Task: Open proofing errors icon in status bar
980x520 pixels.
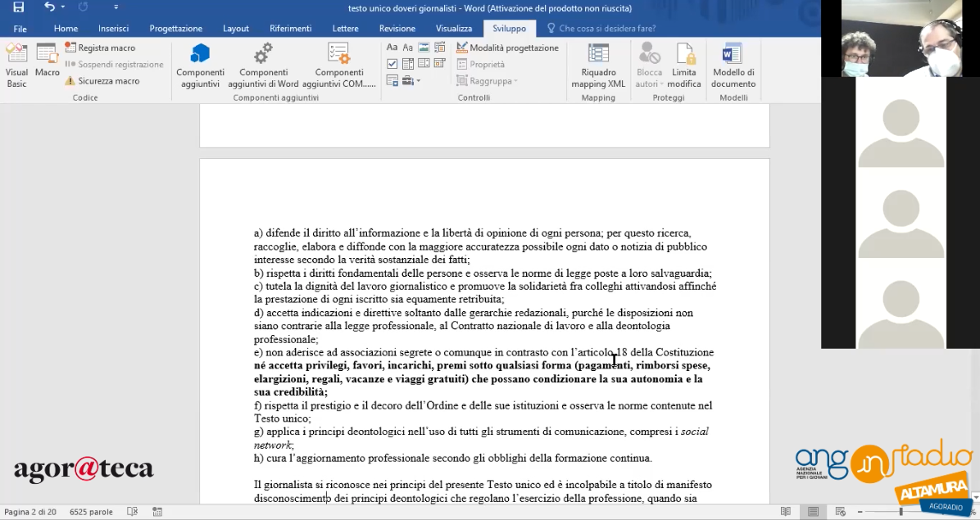Action: click(x=133, y=512)
